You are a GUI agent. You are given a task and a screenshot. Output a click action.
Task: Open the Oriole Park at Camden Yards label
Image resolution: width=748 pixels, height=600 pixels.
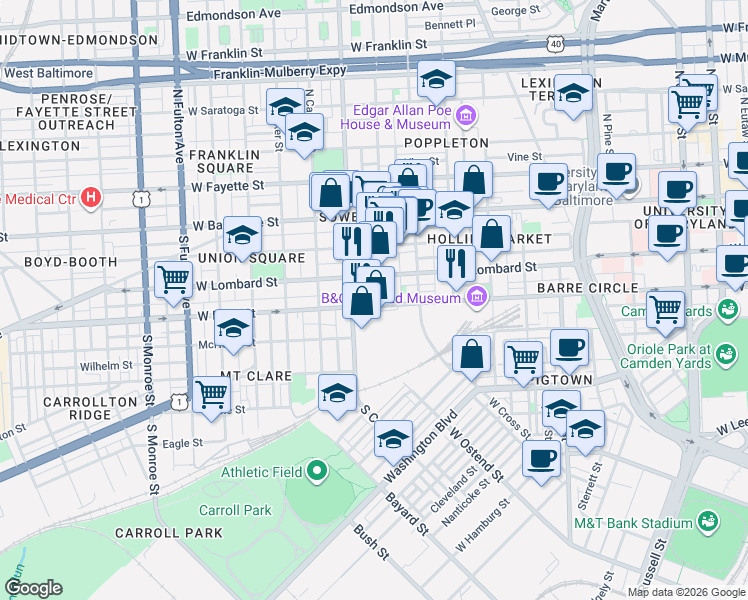[666, 356]
